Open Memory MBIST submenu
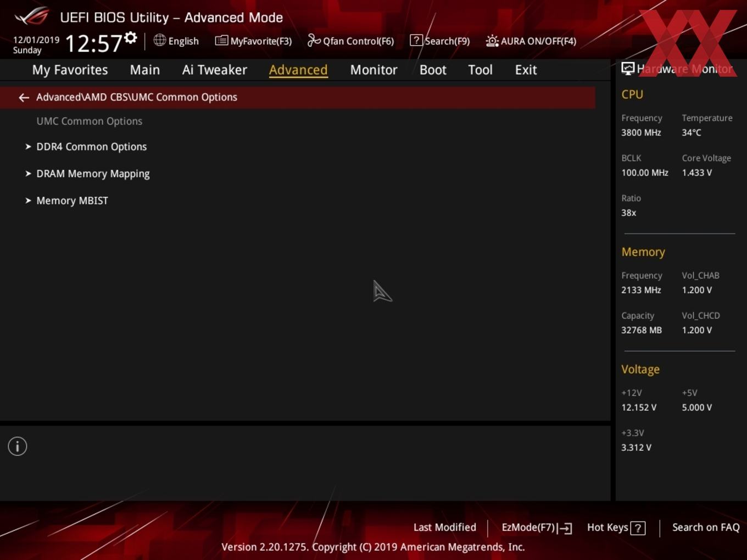 tap(72, 200)
